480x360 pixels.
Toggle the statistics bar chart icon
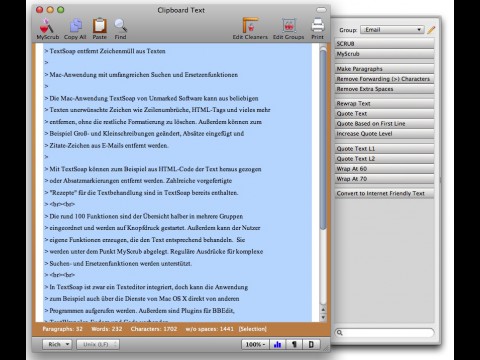coord(277,344)
